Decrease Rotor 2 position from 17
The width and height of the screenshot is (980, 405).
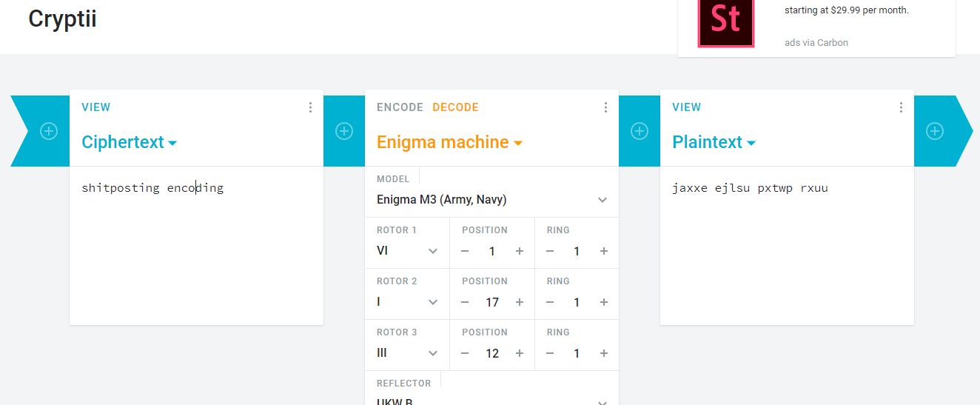click(465, 302)
